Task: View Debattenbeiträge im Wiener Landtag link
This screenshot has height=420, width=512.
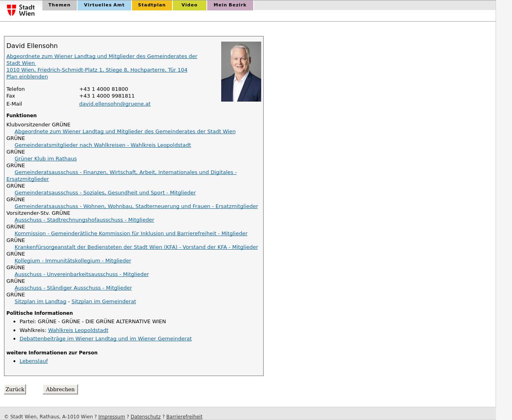Action: pos(106,339)
